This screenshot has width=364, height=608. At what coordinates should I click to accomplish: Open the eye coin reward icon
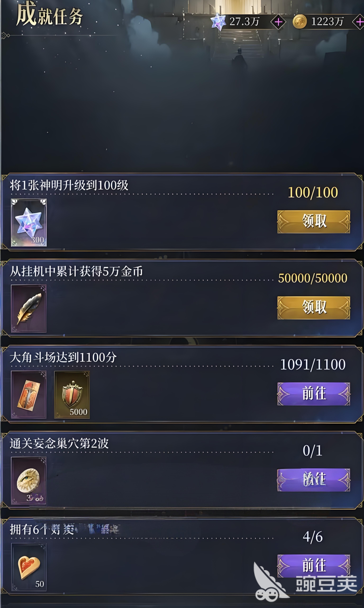click(x=29, y=481)
